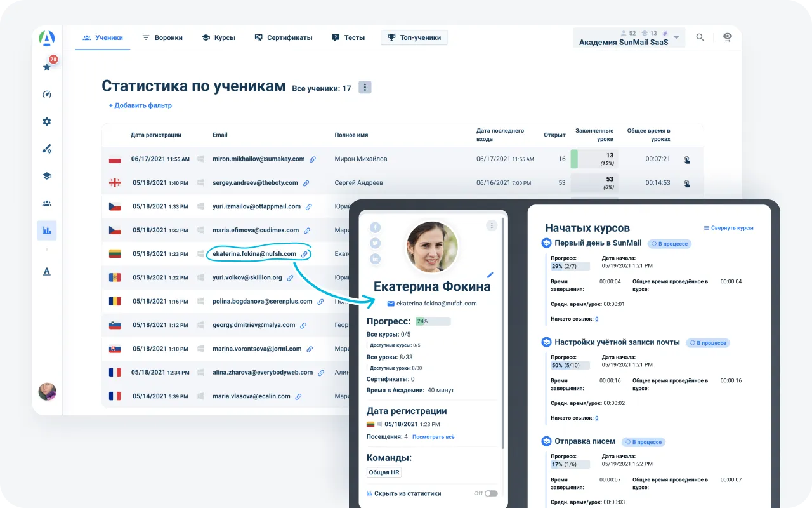Collapse courses via Свернуть курсы
812x508 pixels.
728,228
